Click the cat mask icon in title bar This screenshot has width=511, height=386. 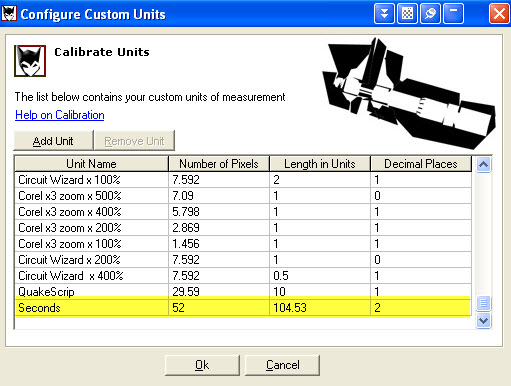point(9,14)
